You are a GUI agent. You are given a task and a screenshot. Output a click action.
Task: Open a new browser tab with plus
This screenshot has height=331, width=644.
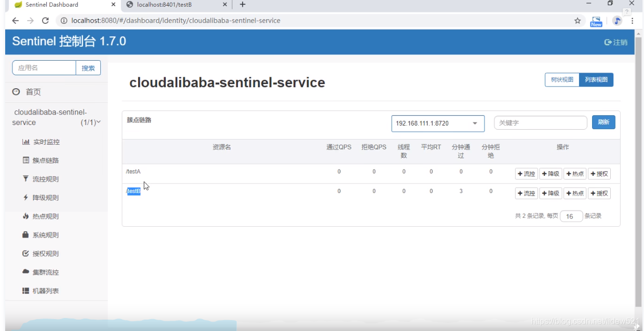[x=243, y=5]
